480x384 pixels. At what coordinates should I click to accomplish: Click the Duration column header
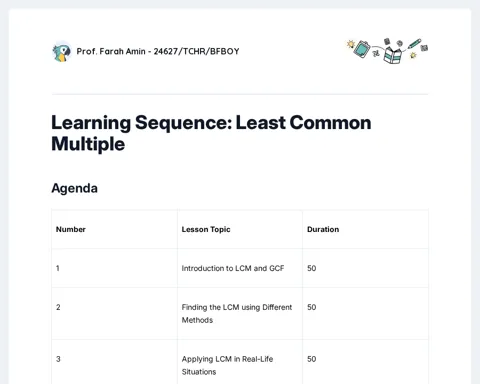323,229
